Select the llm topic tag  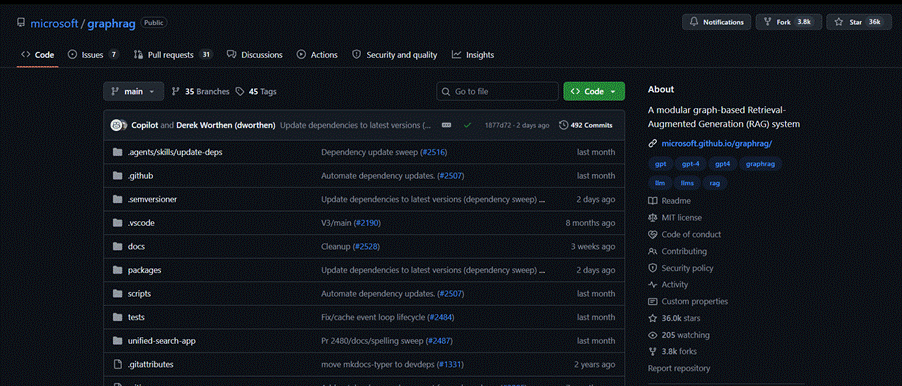point(660,183)
